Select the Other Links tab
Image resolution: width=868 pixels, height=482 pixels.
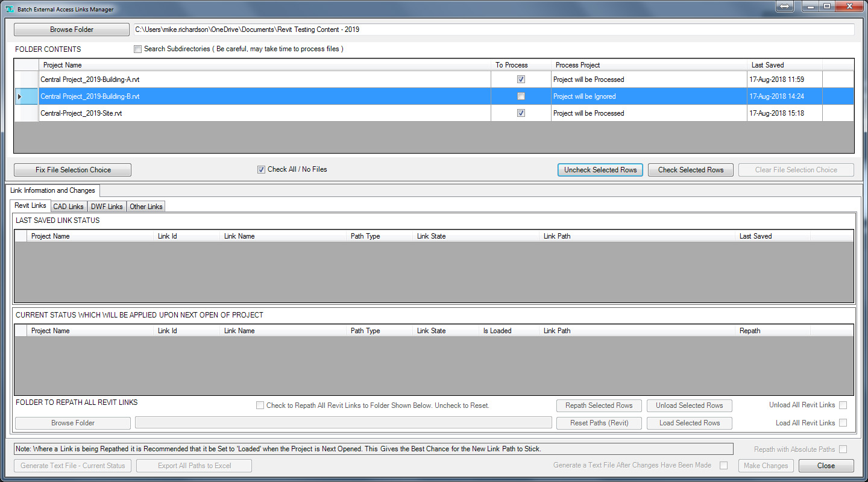(145, 206)
